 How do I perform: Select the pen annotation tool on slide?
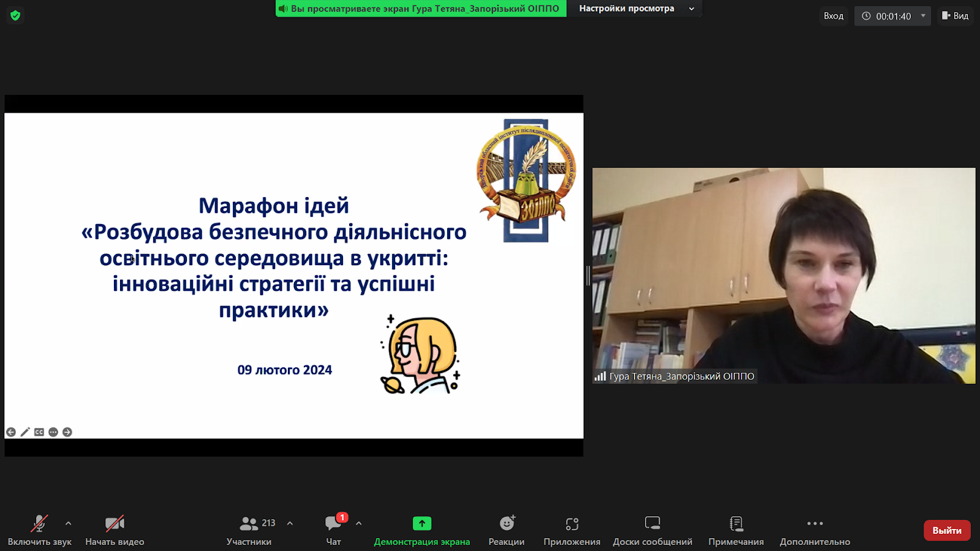click(25, 432)
